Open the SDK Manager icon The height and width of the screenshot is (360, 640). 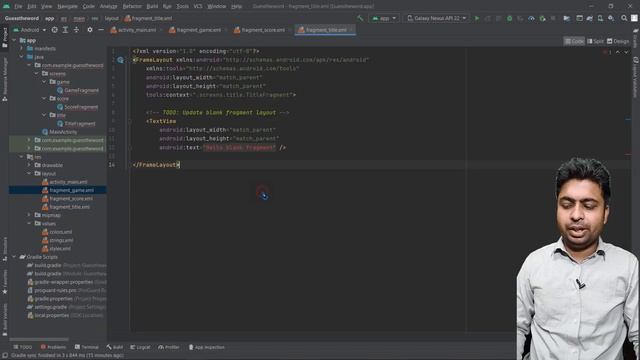(x=611, y=18)
